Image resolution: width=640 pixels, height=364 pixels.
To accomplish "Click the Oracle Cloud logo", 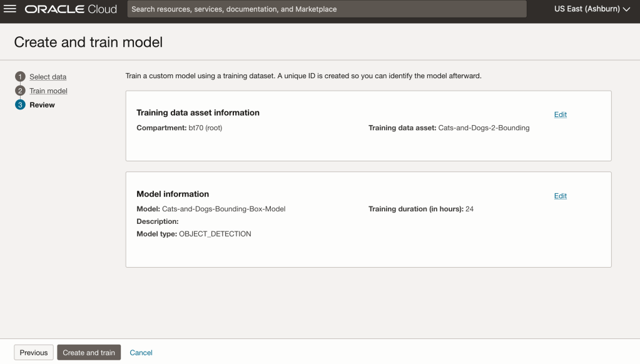I will (x=71, y=9).
